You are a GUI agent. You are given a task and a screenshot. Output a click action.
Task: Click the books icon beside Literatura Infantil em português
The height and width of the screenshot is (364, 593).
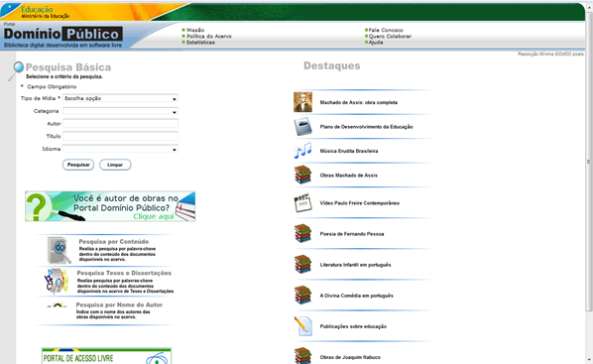click(302, 264)
